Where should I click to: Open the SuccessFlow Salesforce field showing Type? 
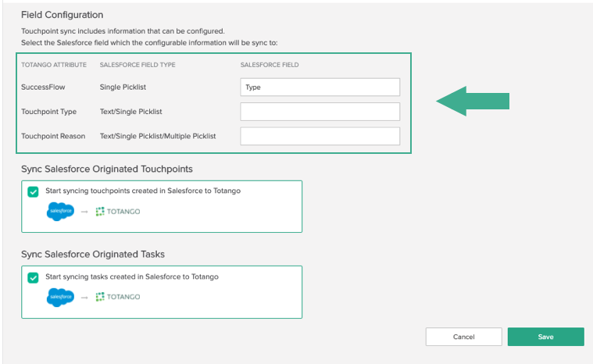[x=320, y=87]
